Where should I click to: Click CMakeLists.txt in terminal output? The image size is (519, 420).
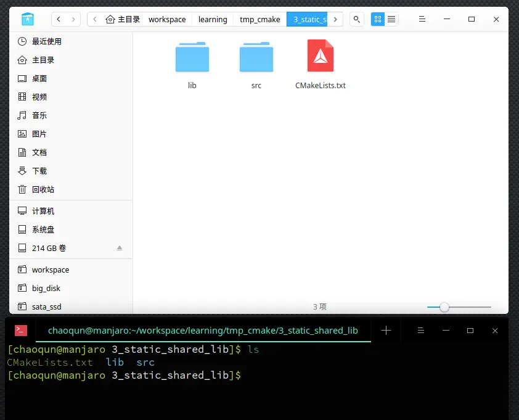point(50,363)
